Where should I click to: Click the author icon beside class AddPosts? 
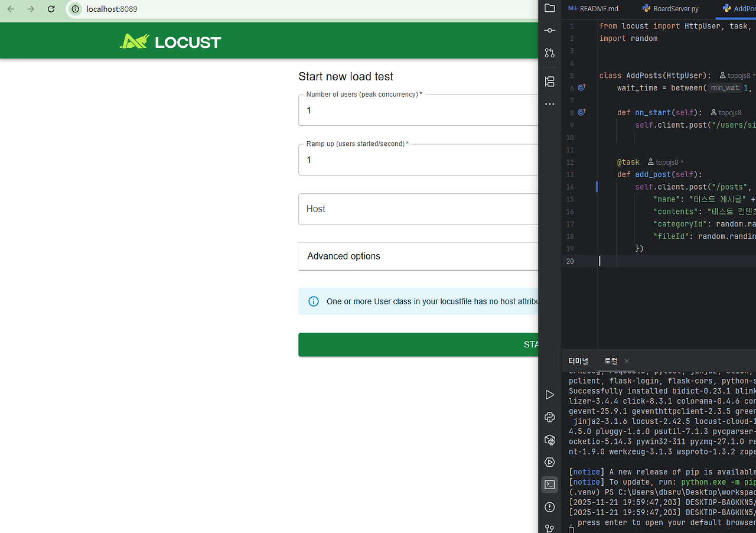pos(723,76)
